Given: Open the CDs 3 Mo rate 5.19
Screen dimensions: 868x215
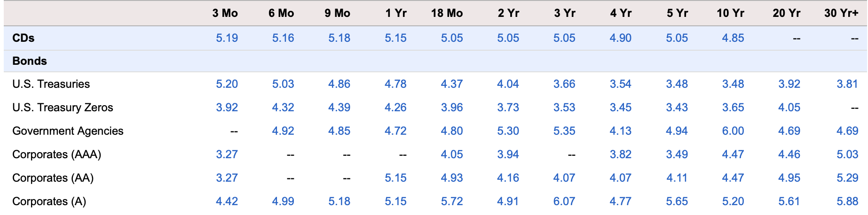Looking at the screenshot, I should click(x=227, y=38).
